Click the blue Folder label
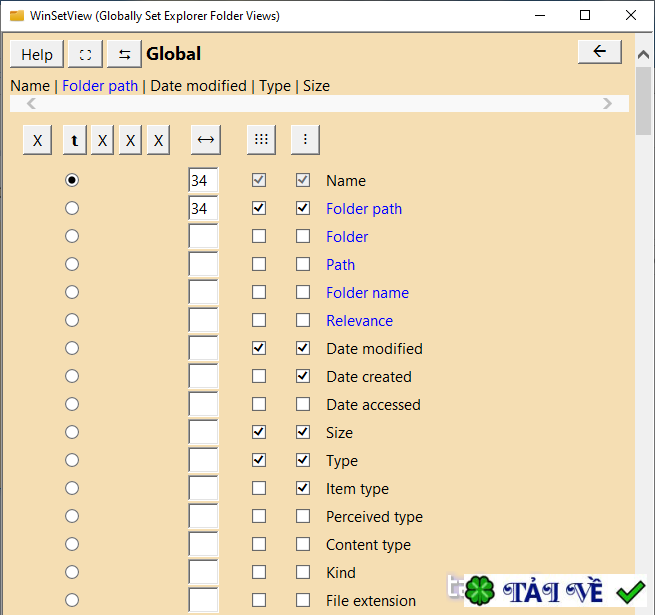655x615 pixels. click(347, 236)
